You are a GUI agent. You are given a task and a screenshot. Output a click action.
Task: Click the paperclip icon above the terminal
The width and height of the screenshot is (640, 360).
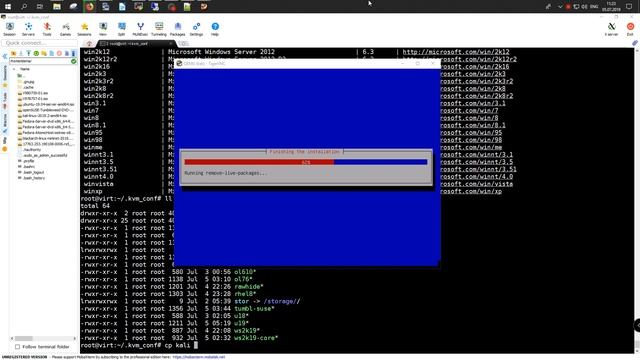coord(635,43)
